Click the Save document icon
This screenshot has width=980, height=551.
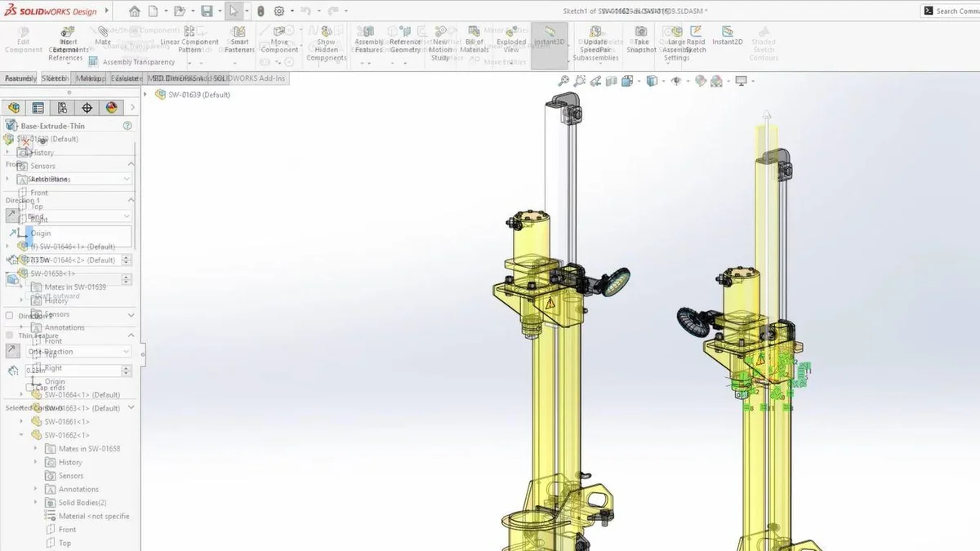(207, 11)
